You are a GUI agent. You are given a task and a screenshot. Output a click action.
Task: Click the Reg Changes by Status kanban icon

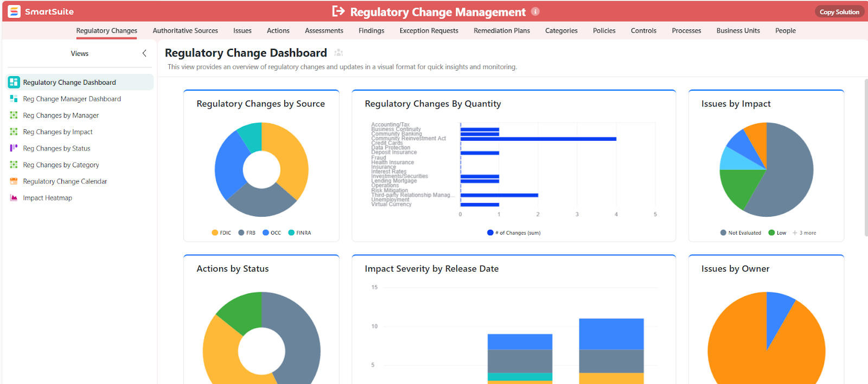pyautogui.click(x=14, y=148)
